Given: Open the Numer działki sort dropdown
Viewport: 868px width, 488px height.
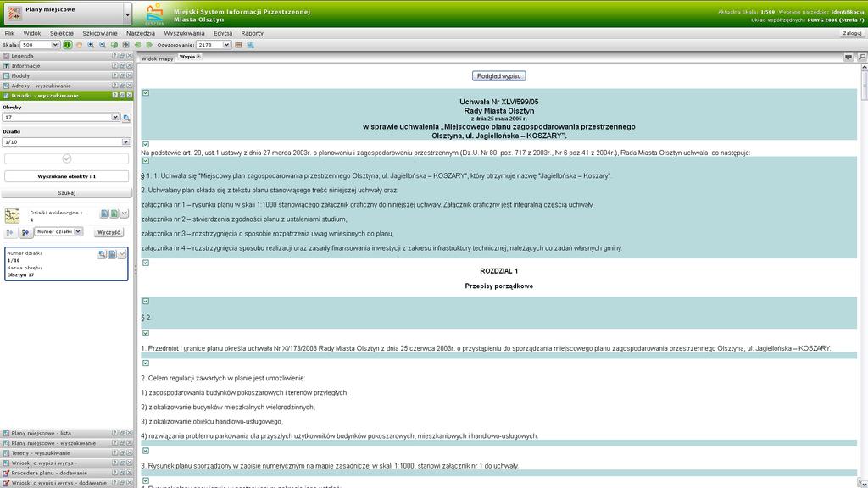Looking at the screenshot, I should click(78, 232).
